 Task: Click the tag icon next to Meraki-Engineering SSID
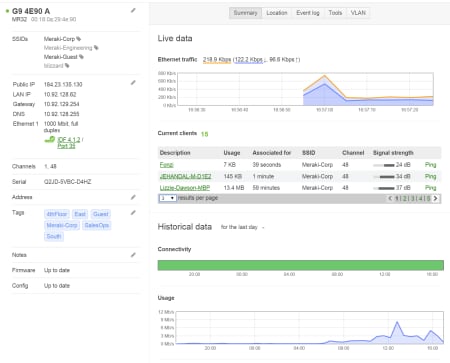[x=96, y=48]
